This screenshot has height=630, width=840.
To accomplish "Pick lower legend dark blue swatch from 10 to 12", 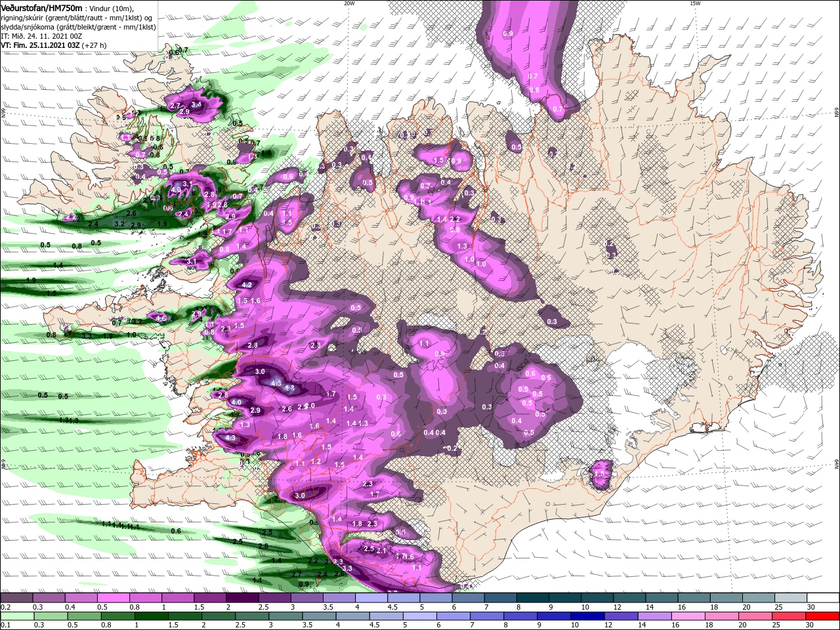I will tap(587, 616).
